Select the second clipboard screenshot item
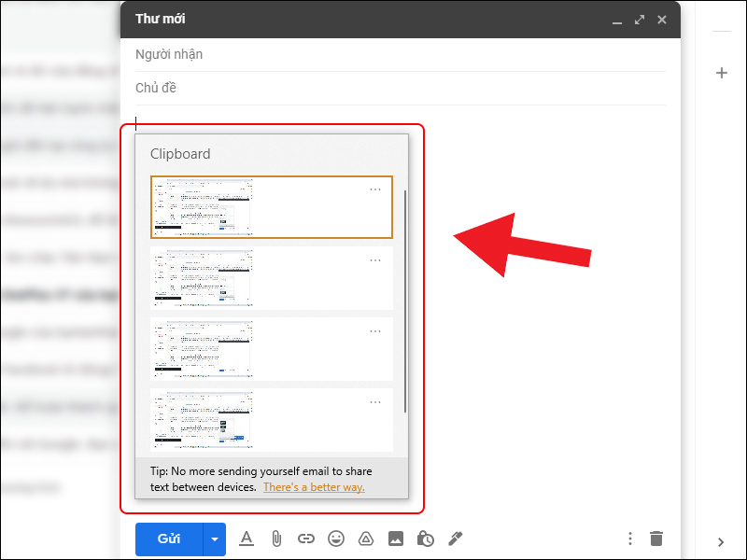This screenshot has width=747, height=560. click(x=272, y=278)
